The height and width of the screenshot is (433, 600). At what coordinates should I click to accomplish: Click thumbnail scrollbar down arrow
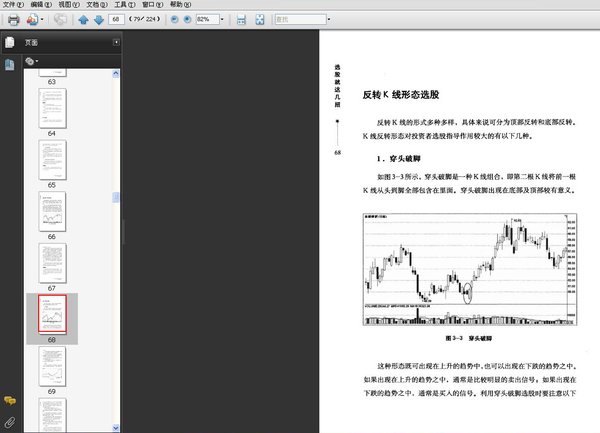coord(116,428)
